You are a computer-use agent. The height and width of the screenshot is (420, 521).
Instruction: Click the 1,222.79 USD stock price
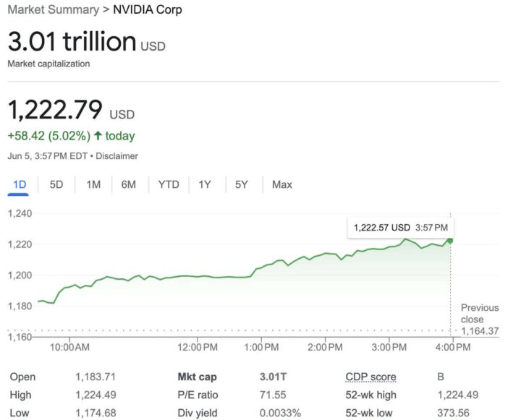click(x=71, y=110)
